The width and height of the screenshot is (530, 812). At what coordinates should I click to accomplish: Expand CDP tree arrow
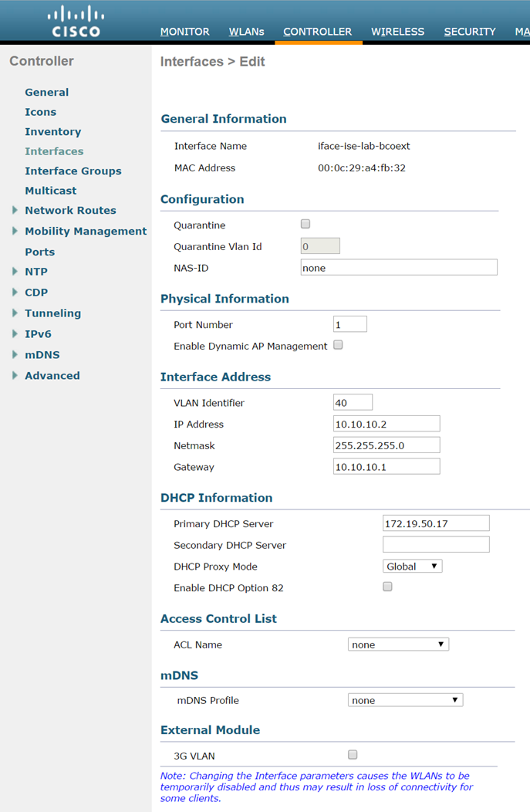(x=15, y=292)
